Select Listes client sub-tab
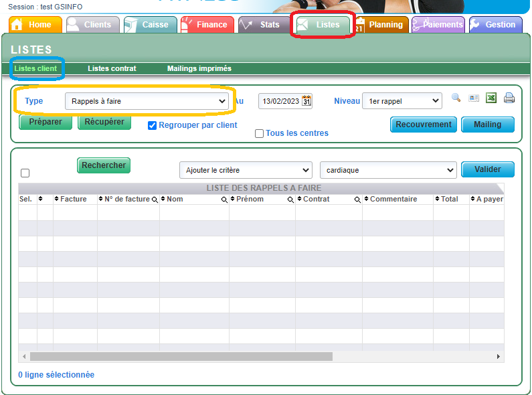Screen dimensions: 532x395 click(x=35, y=68)
